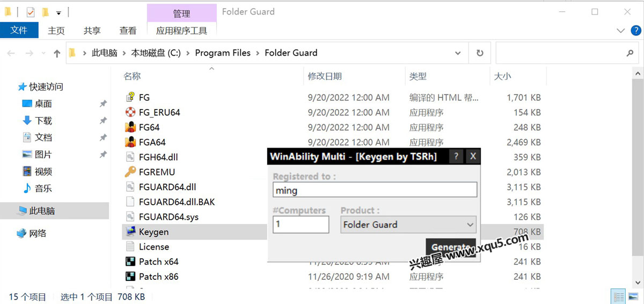Click the FG help file icon
Viewport: 644px width, 304px height.
point(130,97)
